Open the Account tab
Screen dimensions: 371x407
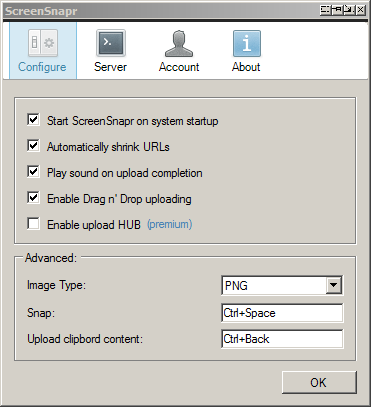[x=179, y=51]
